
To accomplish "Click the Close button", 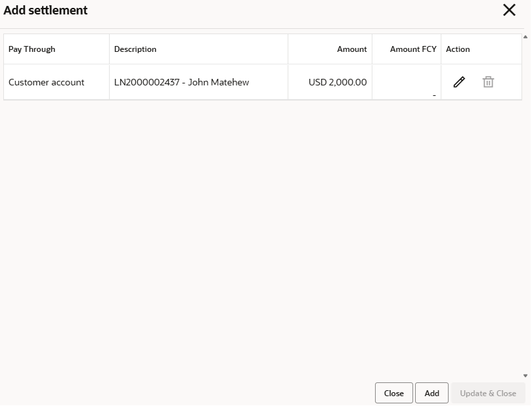I will [395, 394].
